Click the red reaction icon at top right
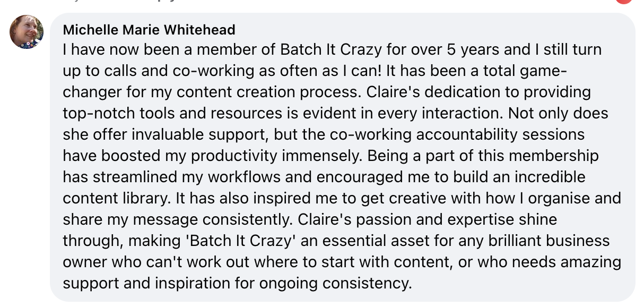 (x=625, y=2)
